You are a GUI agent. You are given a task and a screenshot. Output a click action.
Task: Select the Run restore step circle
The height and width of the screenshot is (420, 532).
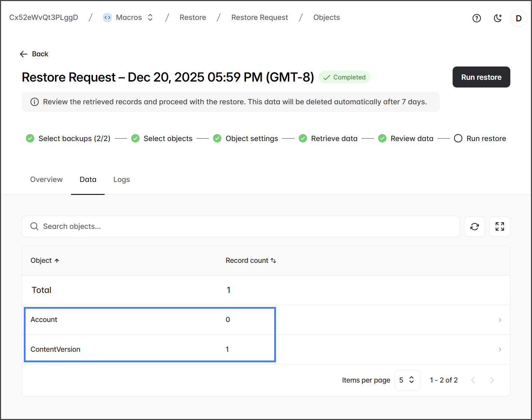click(x=458, y=139)
